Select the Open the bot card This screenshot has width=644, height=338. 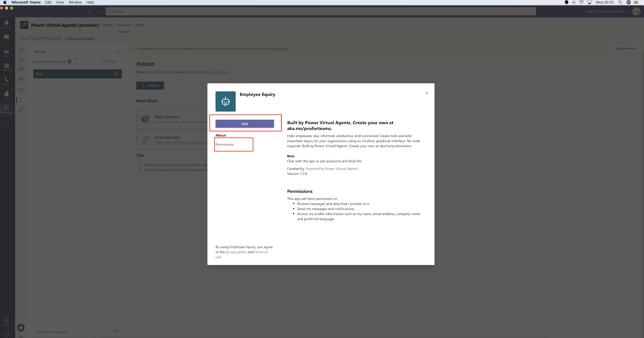coord(172,119)
